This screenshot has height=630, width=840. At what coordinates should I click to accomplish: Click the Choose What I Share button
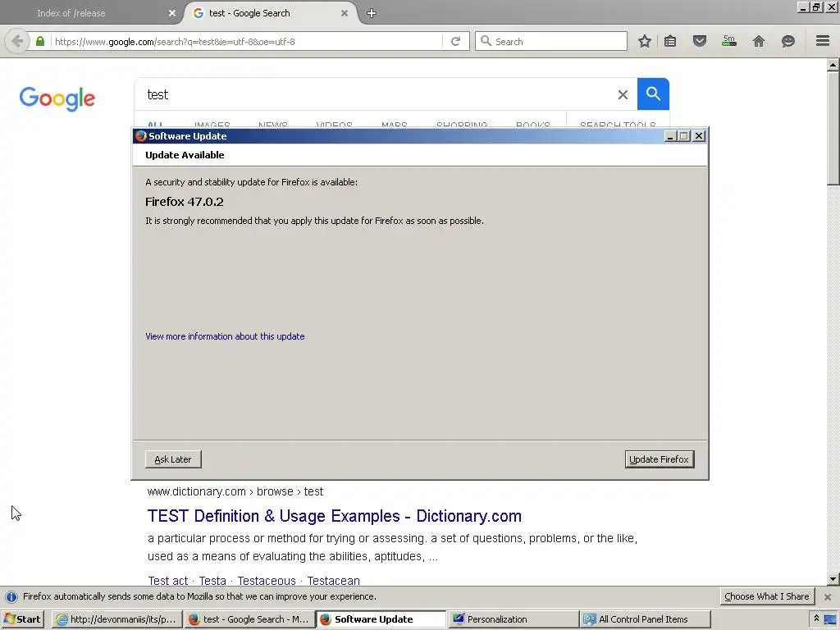click(767, 596)
